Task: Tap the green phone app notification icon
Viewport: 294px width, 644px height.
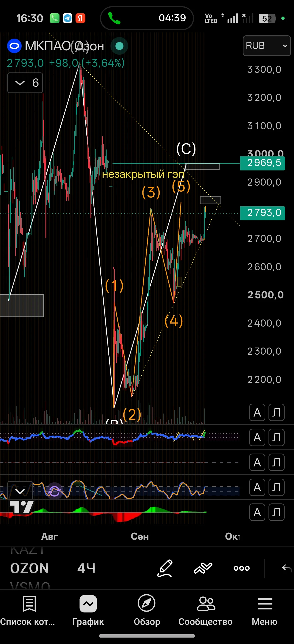Action: click(54, 18)
